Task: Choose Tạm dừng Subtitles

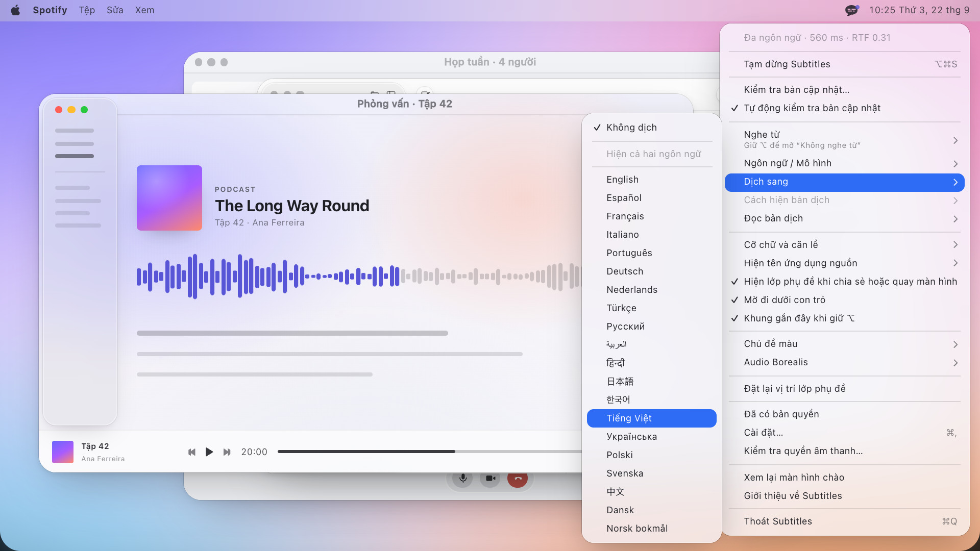Action: coord(845,64)
